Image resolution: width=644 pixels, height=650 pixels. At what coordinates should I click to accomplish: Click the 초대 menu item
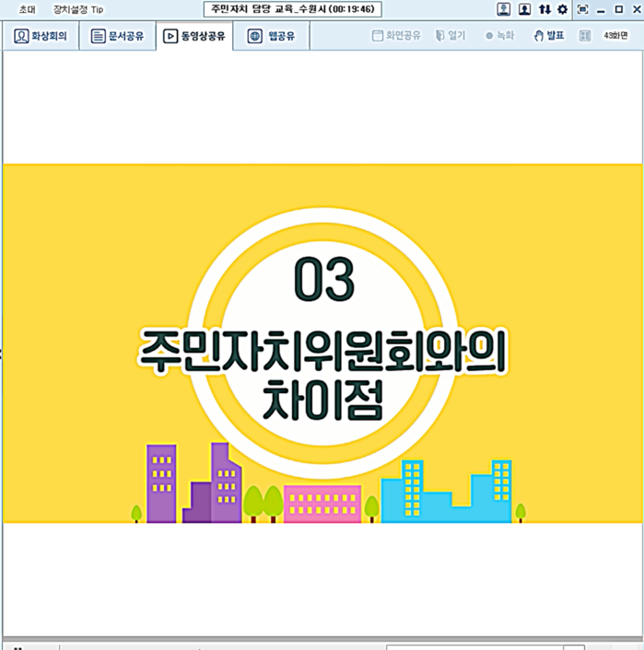[28, 9]
